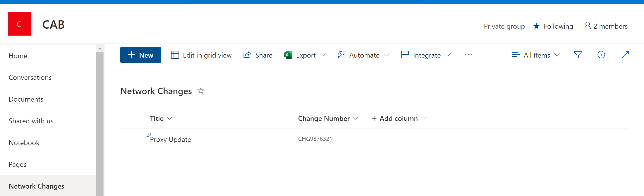
Task: Toggle the Following star for site
Action: pos(536,26)
